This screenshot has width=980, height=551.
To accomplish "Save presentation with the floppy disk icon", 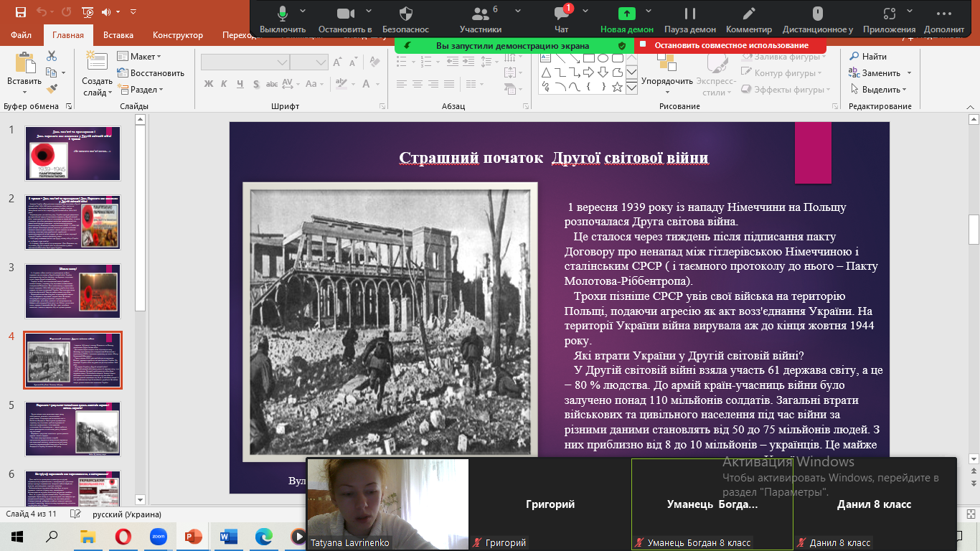I will 20,12.
